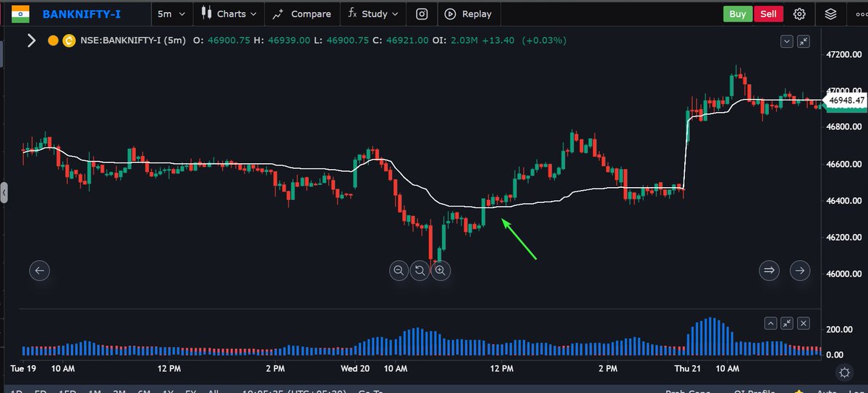The width and height of the screenshot is (868, 393).
Task: Click the brightness settings icon near the time axis
Action: coord(843,372)
